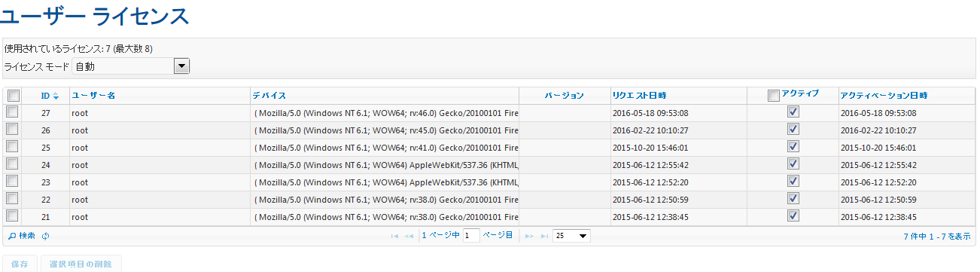Check the row checkbox for ID 27
980x272 pixels.
coord(13,112)
